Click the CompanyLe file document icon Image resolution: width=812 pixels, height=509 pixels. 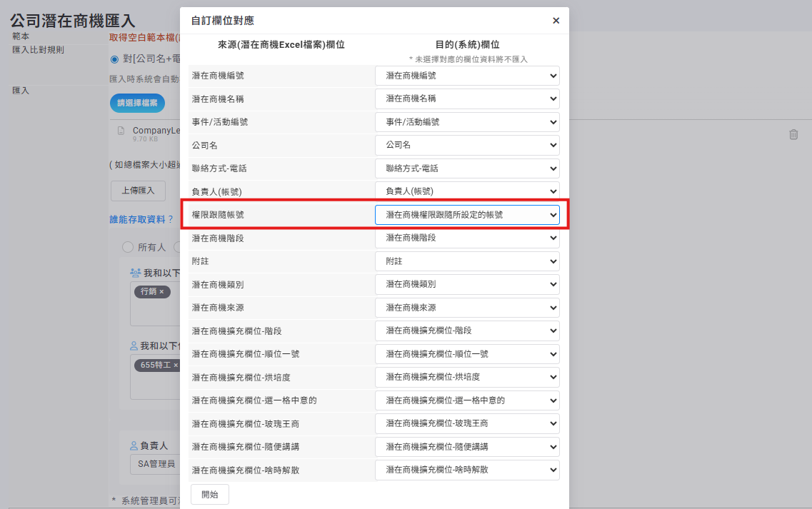click(x=121, y=131)
